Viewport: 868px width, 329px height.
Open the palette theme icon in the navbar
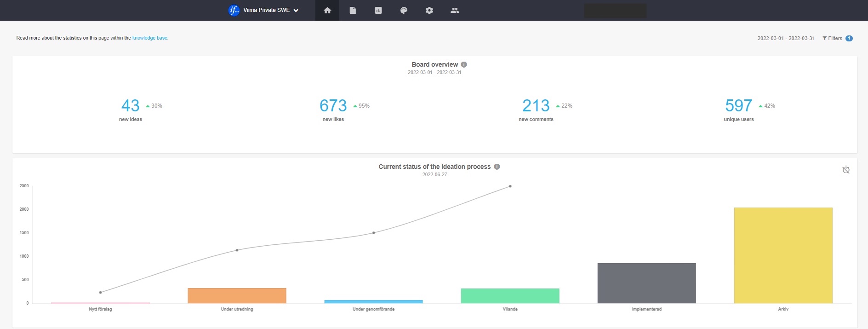tap(404, 10)
